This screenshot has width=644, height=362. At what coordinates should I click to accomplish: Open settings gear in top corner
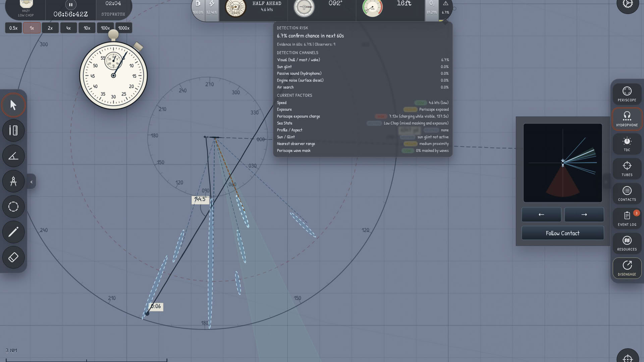click(x=628, y=4)
